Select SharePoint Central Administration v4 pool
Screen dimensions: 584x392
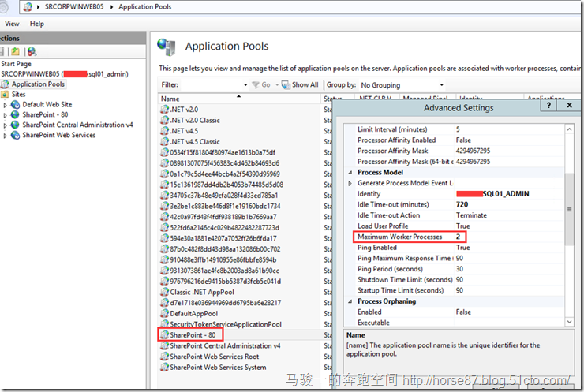(x=225, y=345)
